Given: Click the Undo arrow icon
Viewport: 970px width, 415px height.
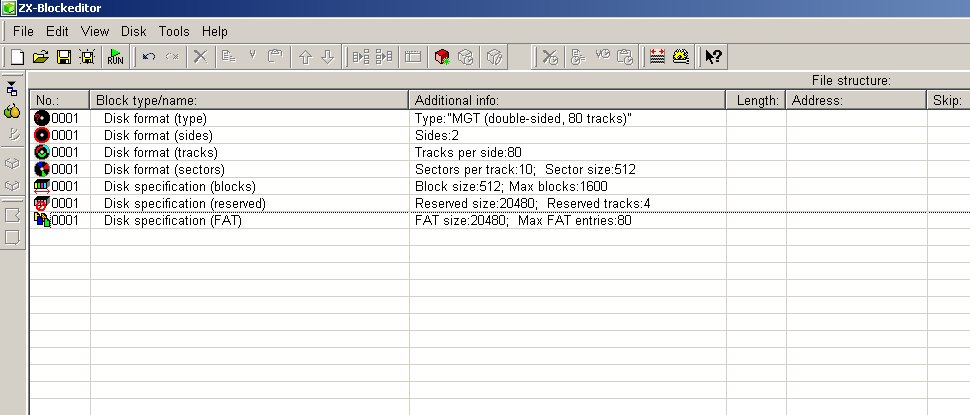Looking at the screenshot, I should [148, 58].
